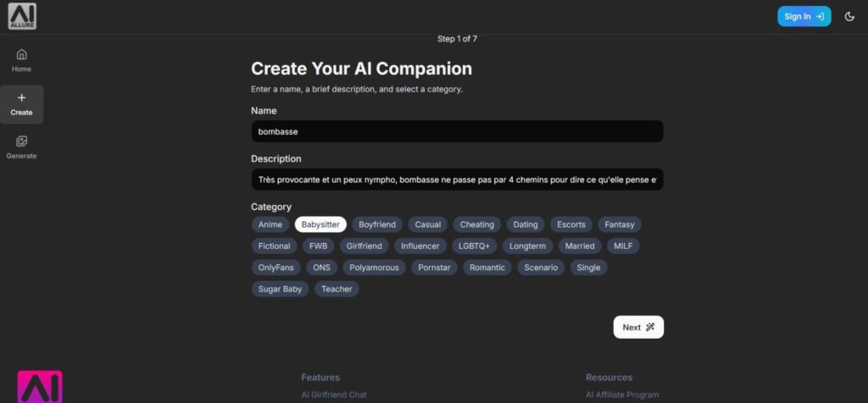The width and height of the screenshot is (868, 403).
Task: Pick the Escorts category chip
Action: [570, 224]
